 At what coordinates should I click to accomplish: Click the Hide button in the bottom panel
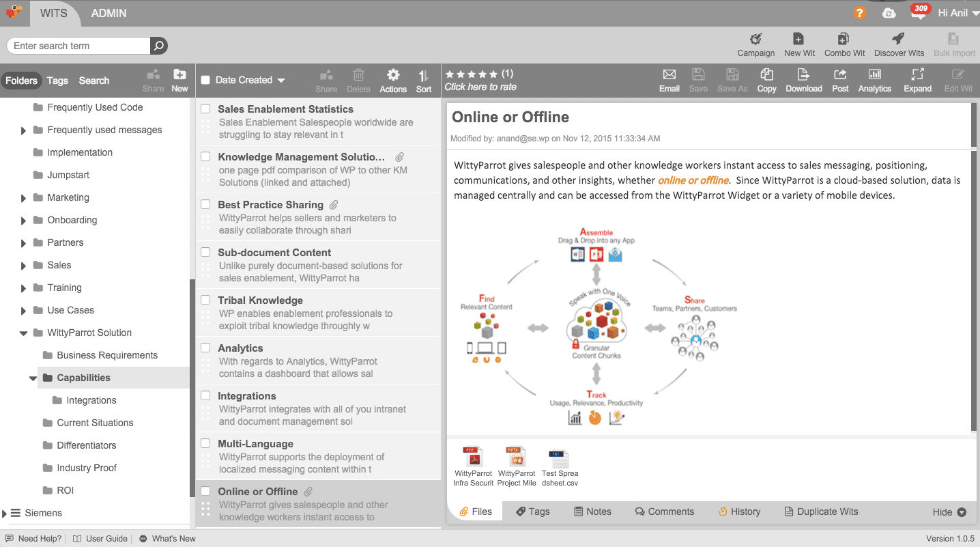click(949, 512)
